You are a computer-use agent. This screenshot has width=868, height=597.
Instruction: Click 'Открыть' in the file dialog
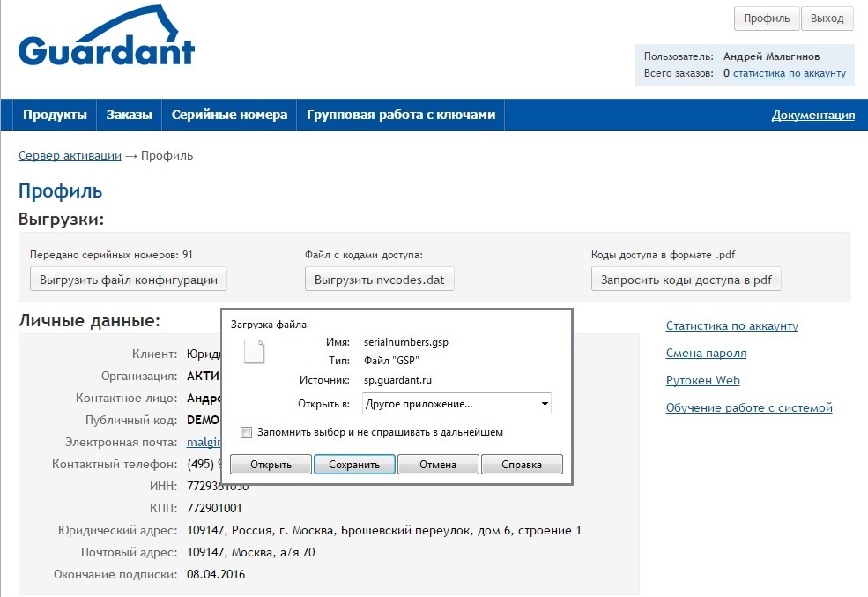coord(271,465)
